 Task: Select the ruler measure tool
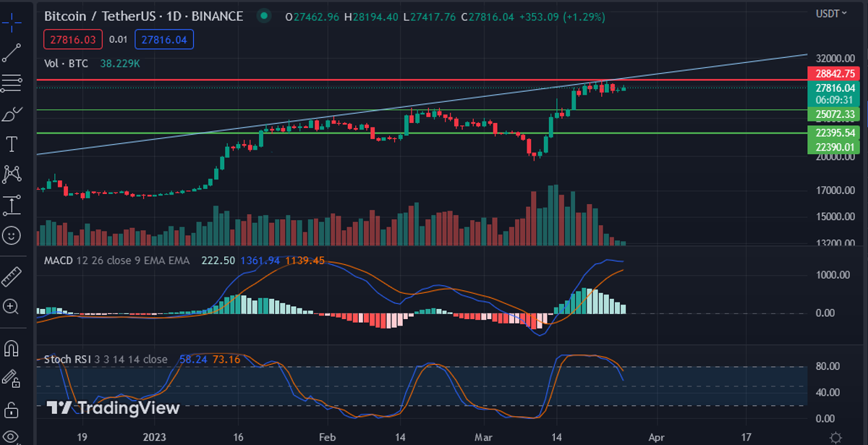click(x=12, y=276)
